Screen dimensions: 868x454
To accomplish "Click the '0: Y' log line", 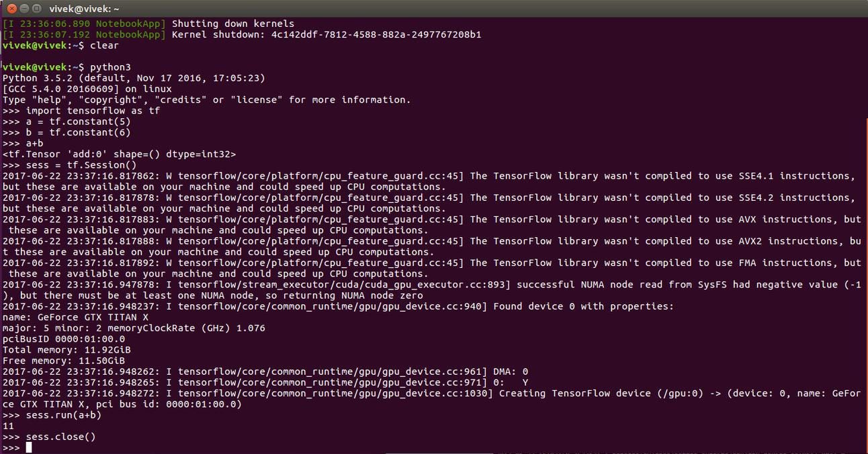I will (x=265, y=382).
